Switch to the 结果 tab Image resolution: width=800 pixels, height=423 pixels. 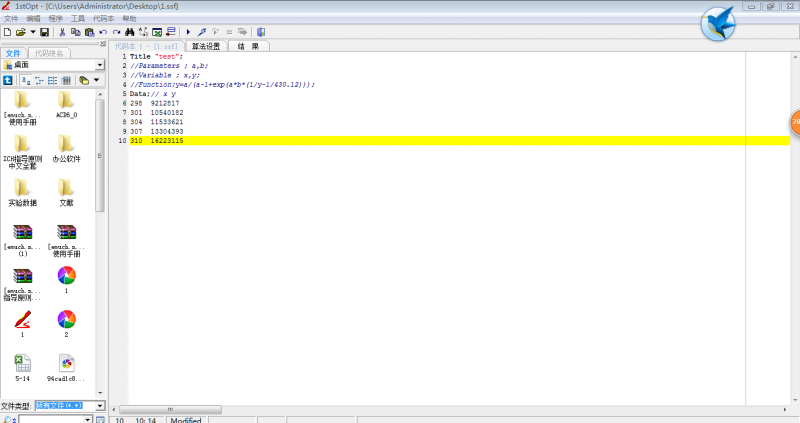(248, 46)
